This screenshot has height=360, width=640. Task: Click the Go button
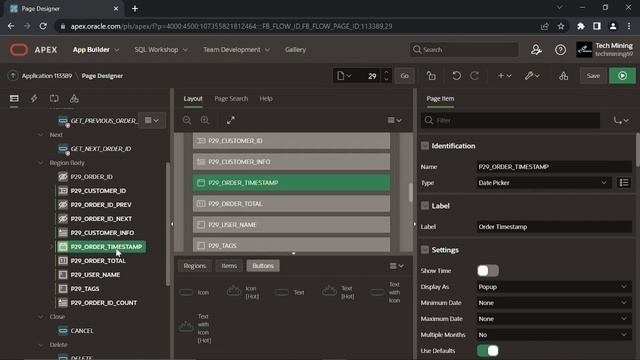[x=404, y=76]
